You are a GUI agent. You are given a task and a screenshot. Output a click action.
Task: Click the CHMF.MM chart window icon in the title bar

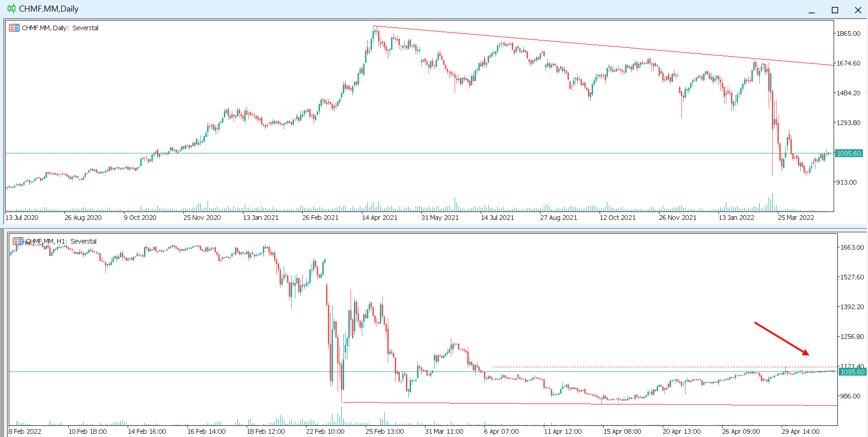point(11,8)
